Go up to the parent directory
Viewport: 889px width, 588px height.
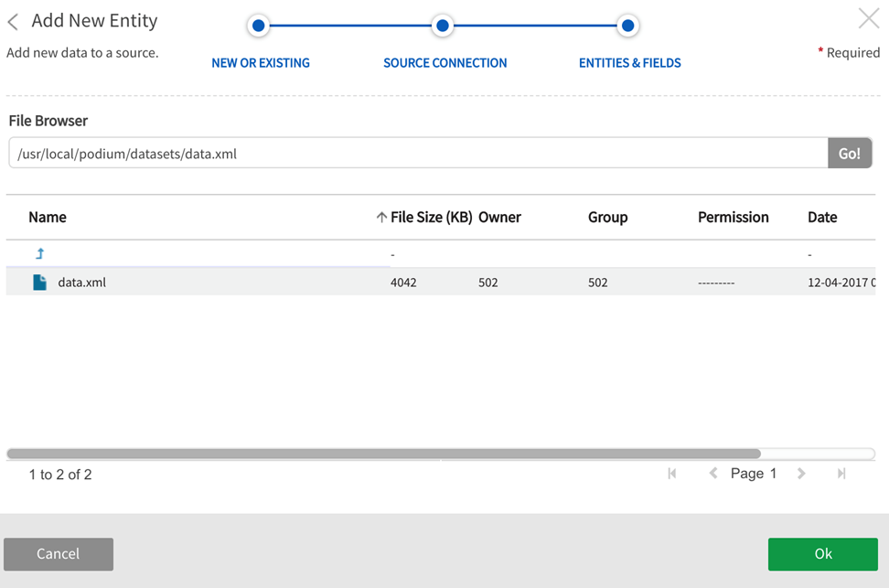coord(39,253)
